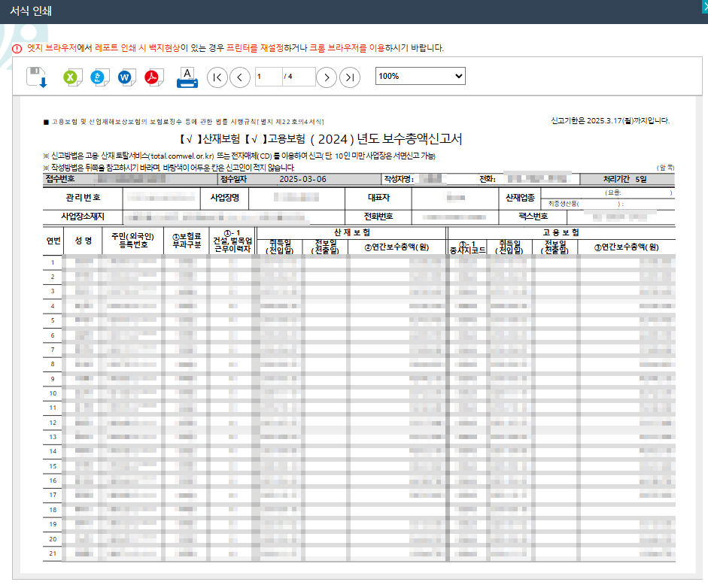The image size is (708, 588).
Task: Export the report to Word document
Action: tap(126, 77)
